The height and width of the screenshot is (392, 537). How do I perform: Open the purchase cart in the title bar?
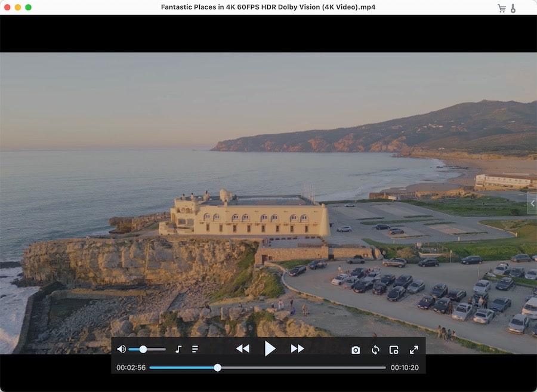[x=501, y=7]
